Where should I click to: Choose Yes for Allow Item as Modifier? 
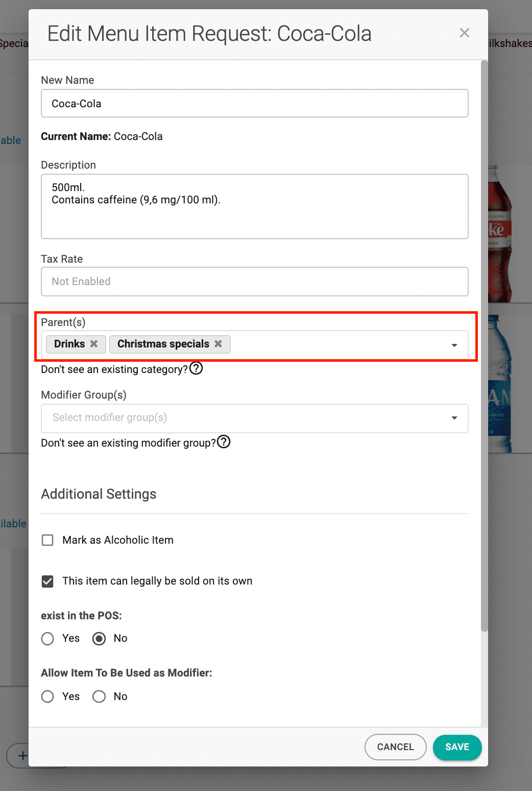[47, 696]
